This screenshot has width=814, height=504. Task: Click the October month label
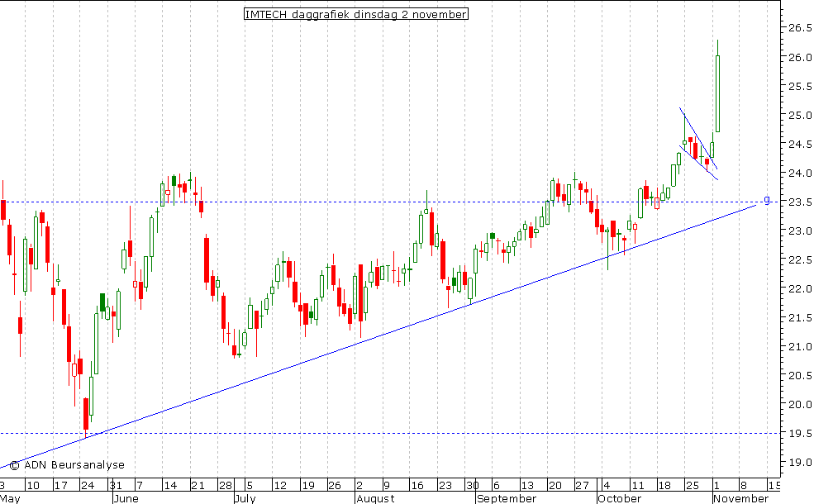pyautogui.click(x=619, y=498)
